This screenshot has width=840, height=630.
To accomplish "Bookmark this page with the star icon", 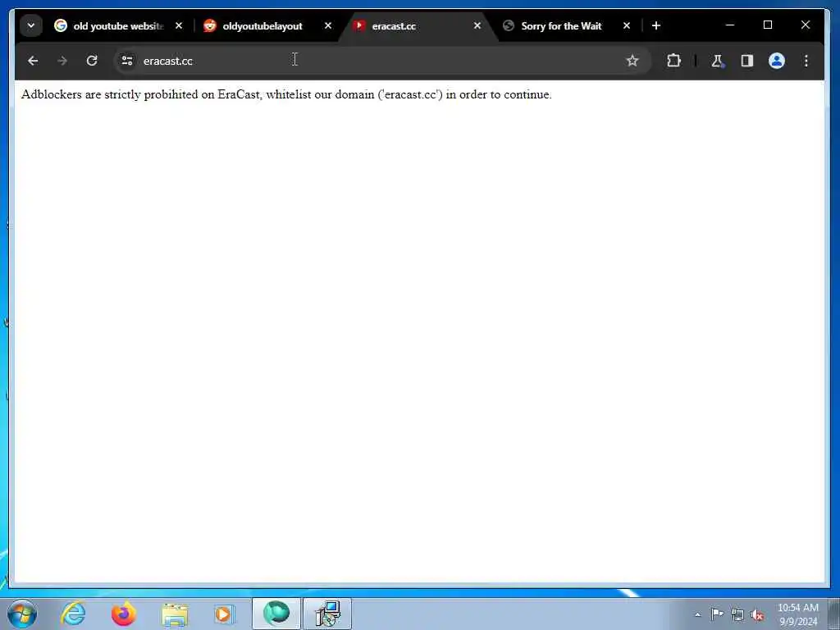I will tap(632, 61).
